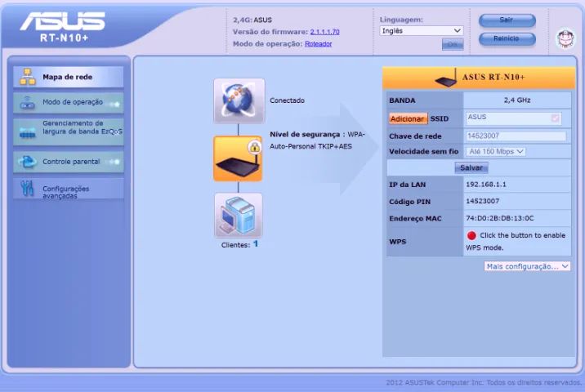Click the Salvar button
This screenshot has height=392, width=585.
471,168
